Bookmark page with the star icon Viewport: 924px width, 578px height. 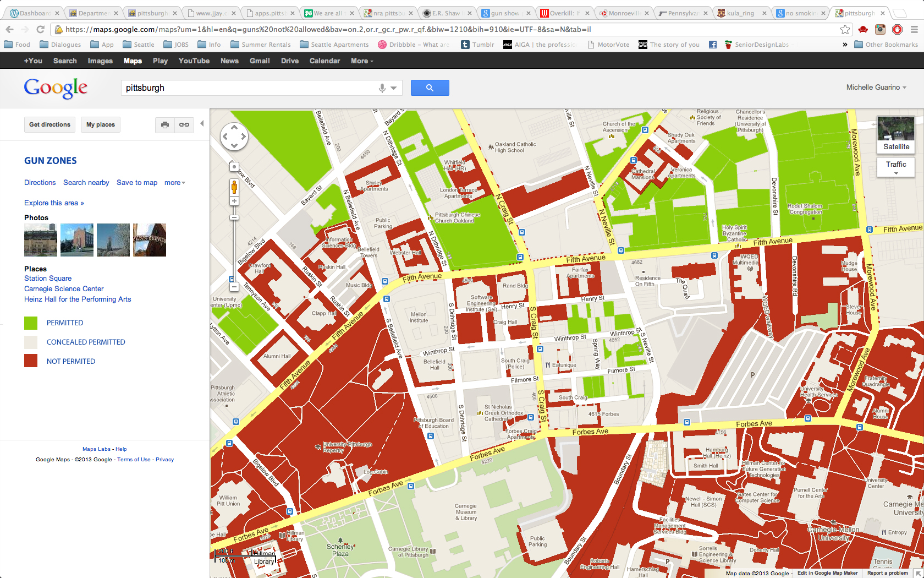point(845,30)
